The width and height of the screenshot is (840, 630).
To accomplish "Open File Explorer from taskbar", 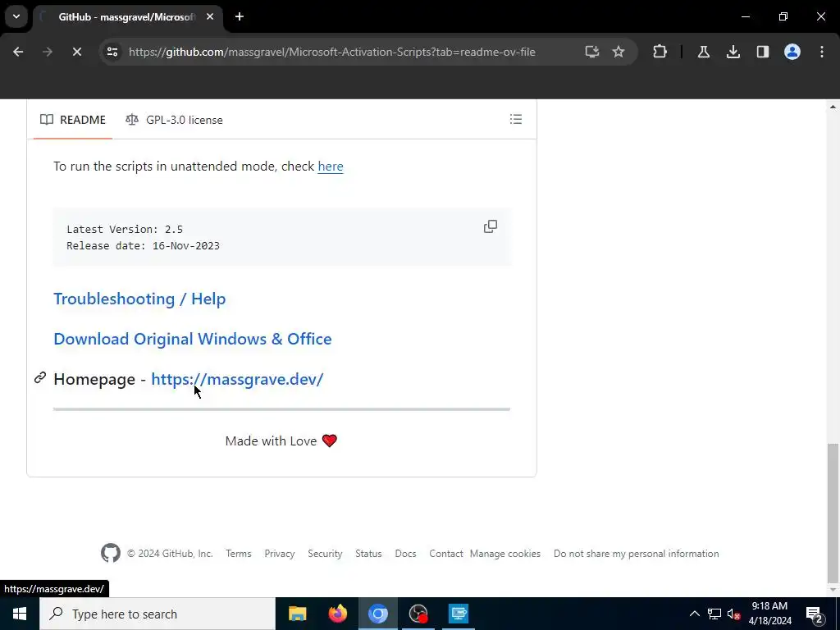I will click(297, 614).
